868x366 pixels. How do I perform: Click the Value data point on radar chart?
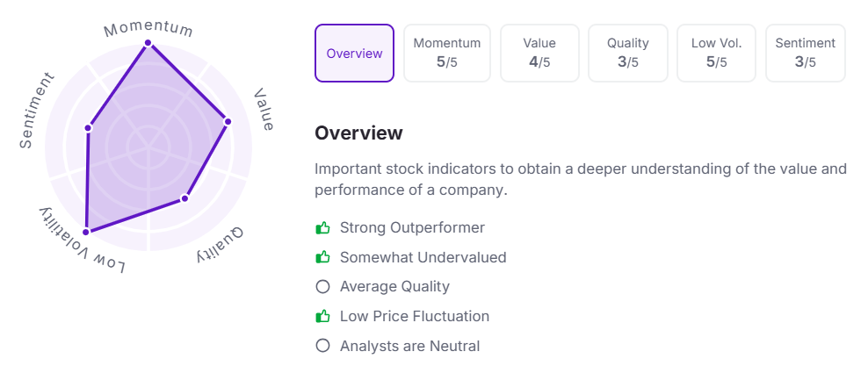point(228,121)
